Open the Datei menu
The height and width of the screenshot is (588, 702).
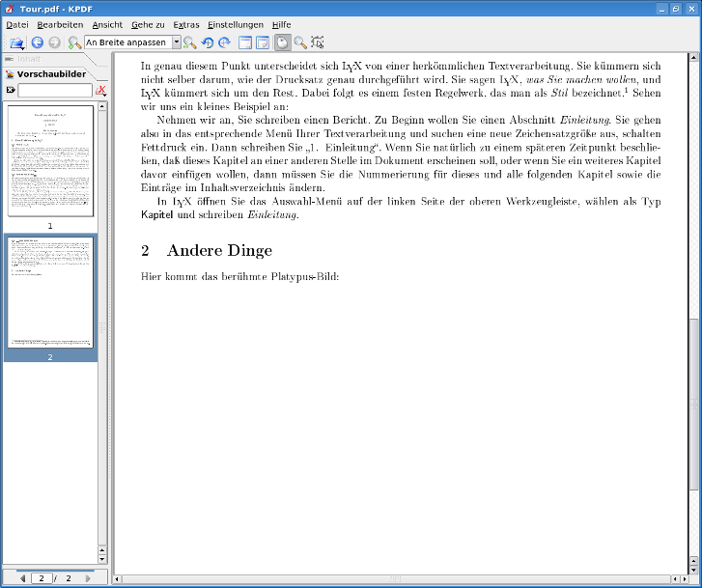tap(17, 25)
